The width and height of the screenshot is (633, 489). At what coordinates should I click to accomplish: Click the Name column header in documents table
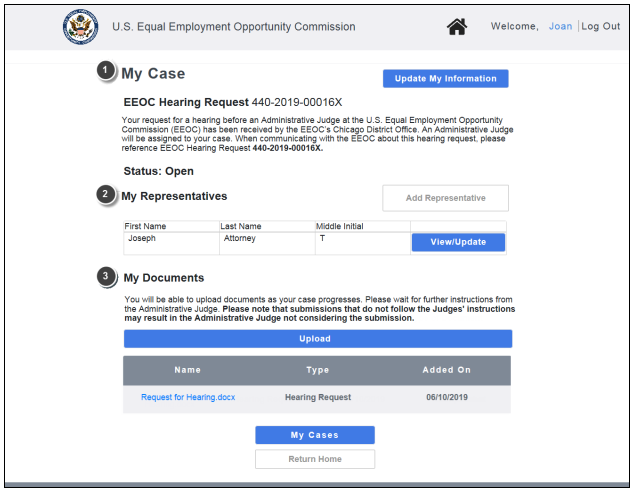point(187,370)
